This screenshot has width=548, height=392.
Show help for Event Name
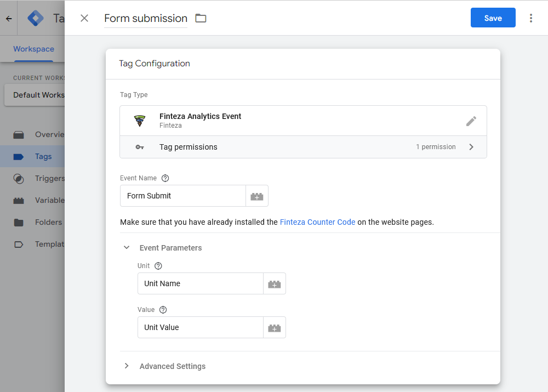coord(165,178)
